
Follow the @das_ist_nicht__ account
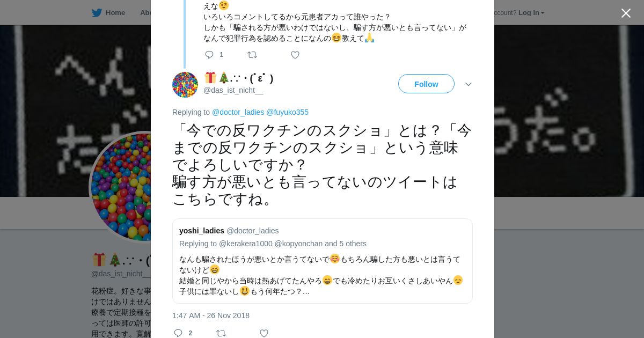tap(426, 84)
